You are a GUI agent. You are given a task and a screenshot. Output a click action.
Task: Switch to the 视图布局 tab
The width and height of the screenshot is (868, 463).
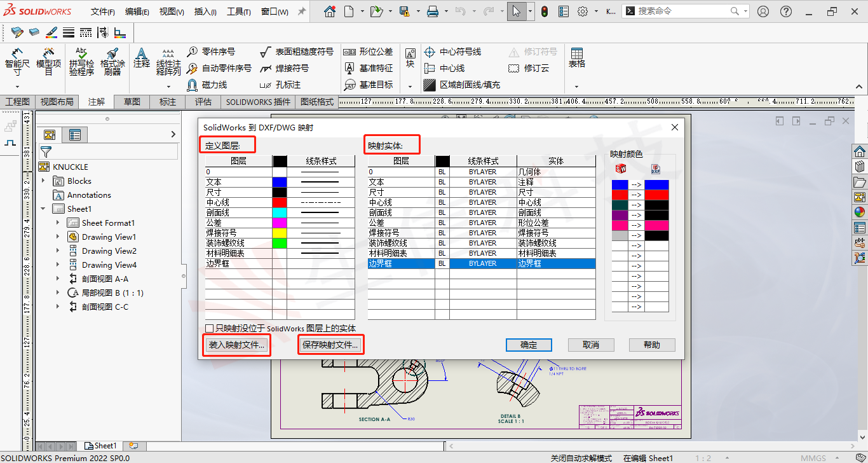[57, 102]
